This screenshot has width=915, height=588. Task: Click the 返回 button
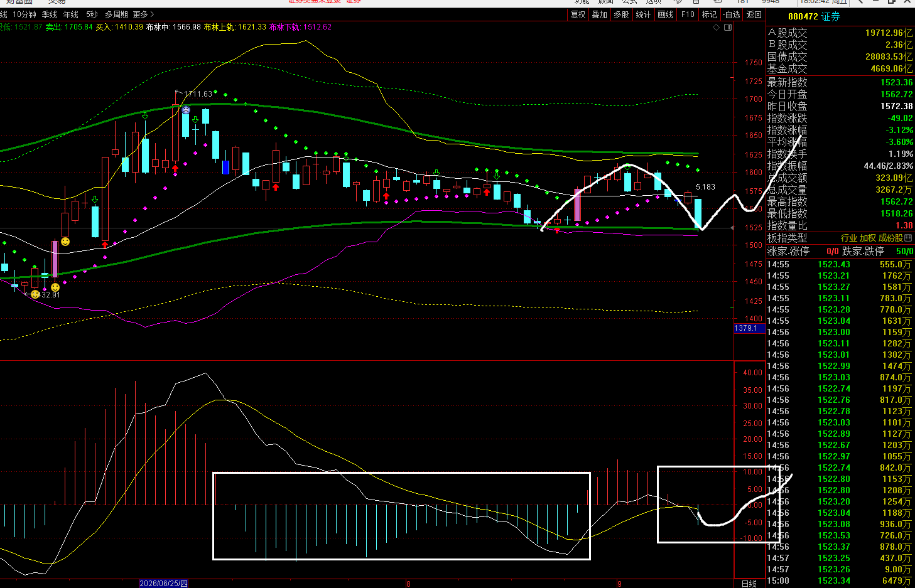(x=754, y=14)
